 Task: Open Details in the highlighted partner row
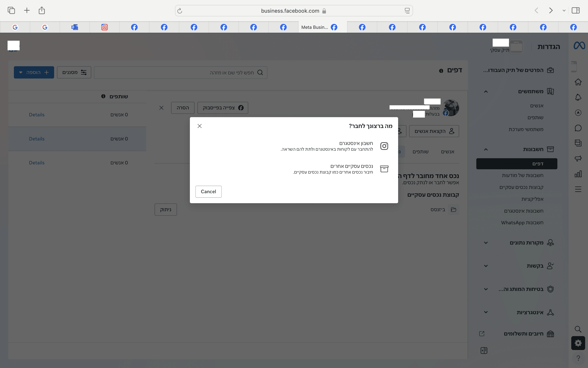[37, 139]
